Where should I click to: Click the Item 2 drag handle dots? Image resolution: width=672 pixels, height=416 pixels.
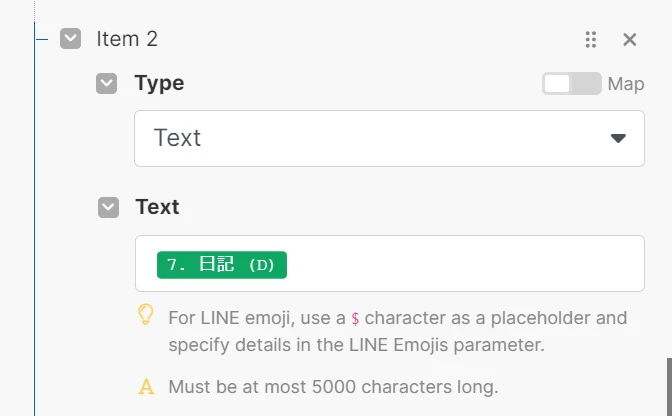click(591, 39)
